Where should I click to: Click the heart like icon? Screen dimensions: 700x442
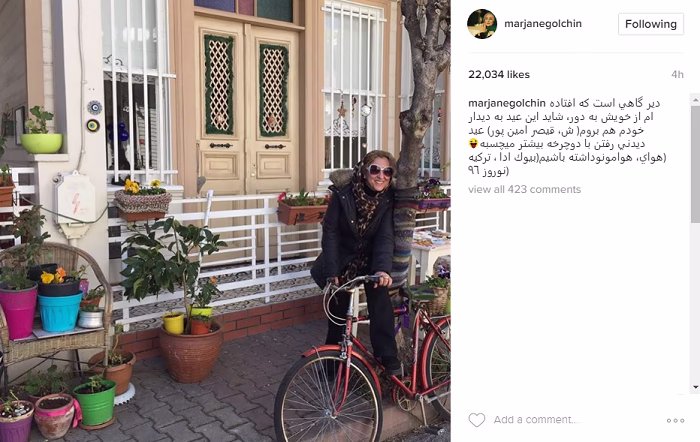click(x=476, y=420)
